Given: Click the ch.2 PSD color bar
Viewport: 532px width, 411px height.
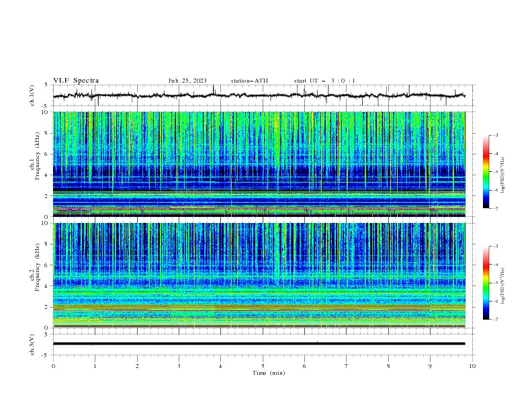Looking at the screenshot, I should 486,283.
